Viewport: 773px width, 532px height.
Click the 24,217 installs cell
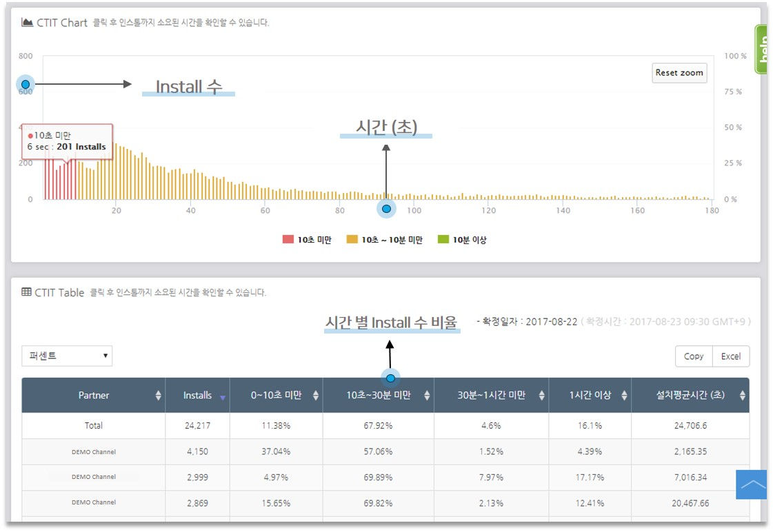click(x=198, y=426)
